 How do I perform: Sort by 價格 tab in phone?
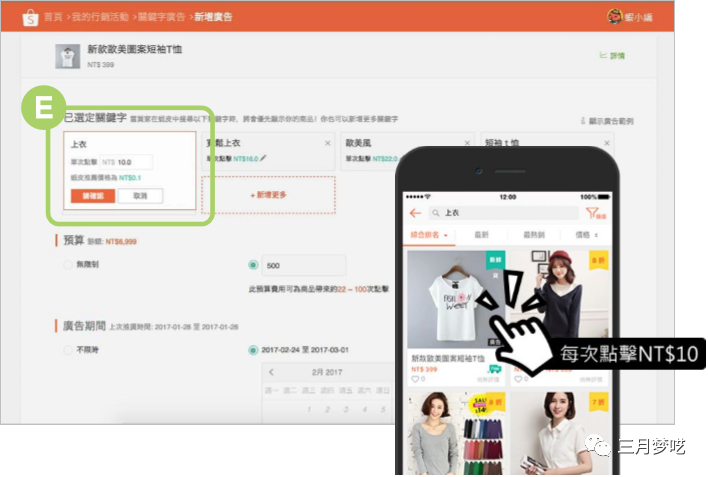click(586, 235)
